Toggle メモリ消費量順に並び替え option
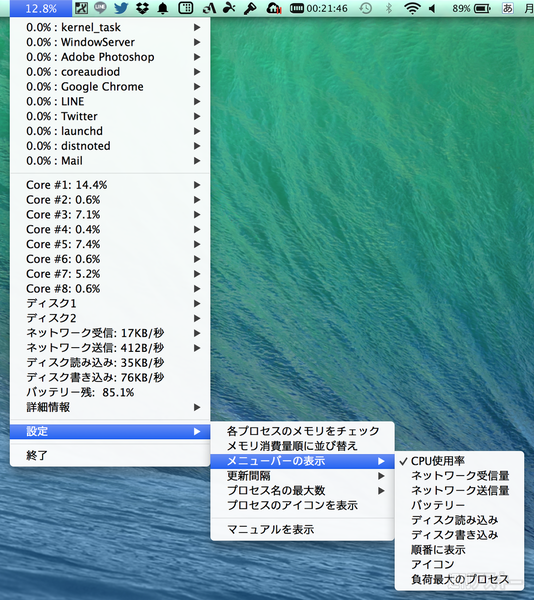Viewport: 534px width, 600px height. 302,446
